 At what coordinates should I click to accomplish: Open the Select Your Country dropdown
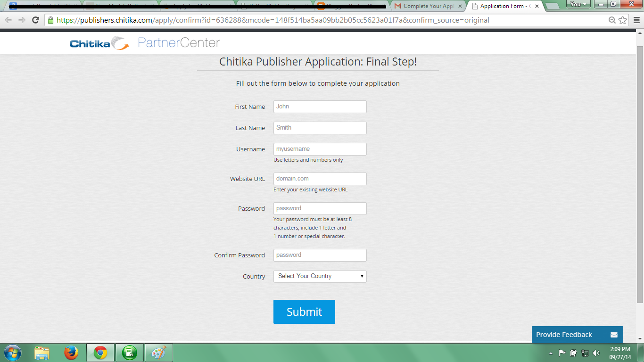tap(320, 276)
